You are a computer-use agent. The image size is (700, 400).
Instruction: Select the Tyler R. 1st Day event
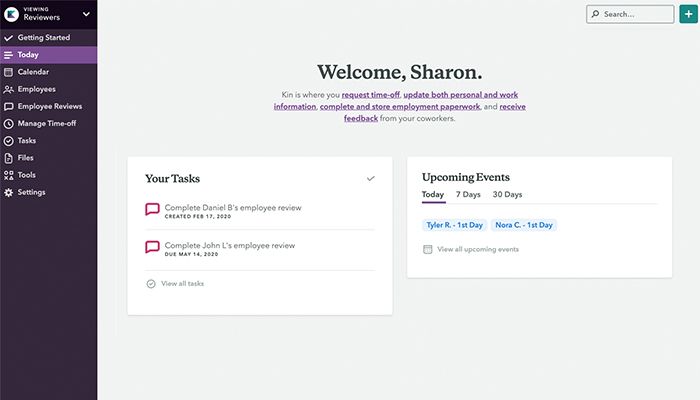(x=453, y=225)
